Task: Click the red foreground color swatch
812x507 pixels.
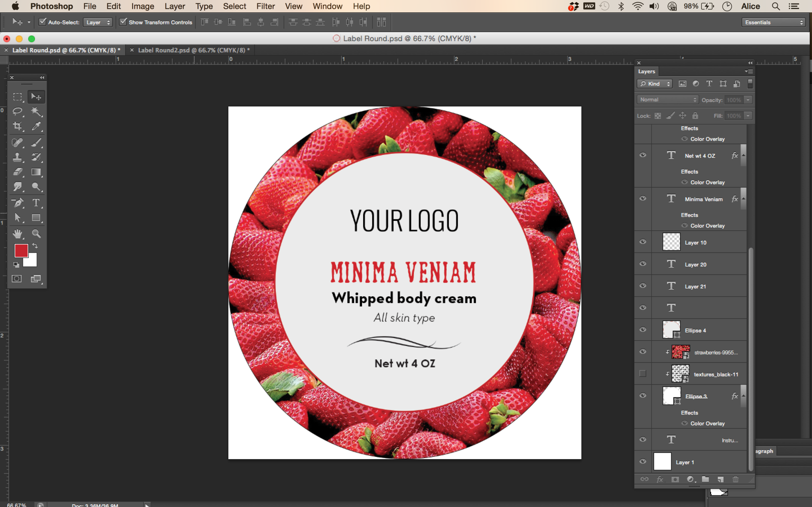Action: 21,250
